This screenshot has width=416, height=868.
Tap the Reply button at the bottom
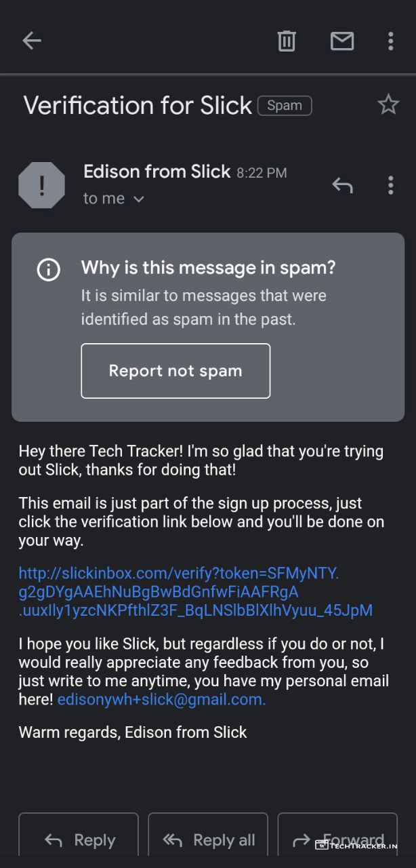(79, 840)
